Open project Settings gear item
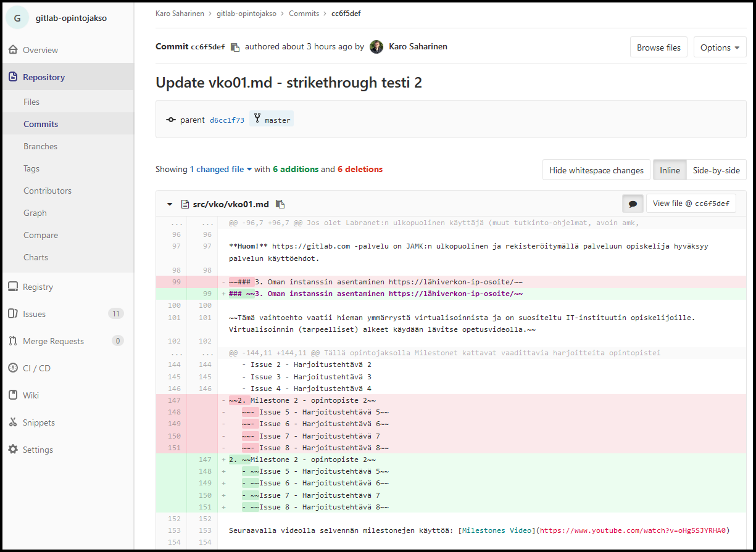 (13, 450)
